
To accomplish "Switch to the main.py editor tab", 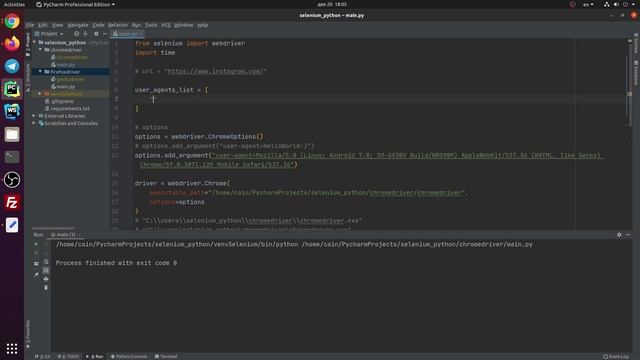I will click(127, 34).
